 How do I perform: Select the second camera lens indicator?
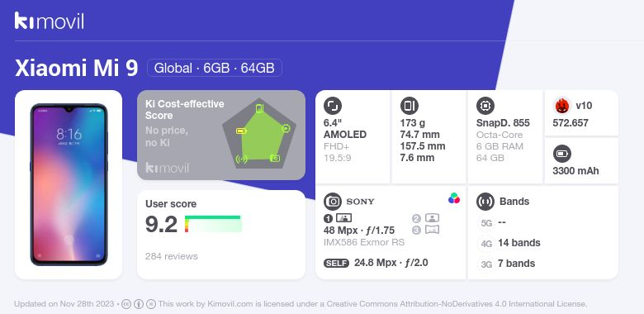[x=426, y=218]
